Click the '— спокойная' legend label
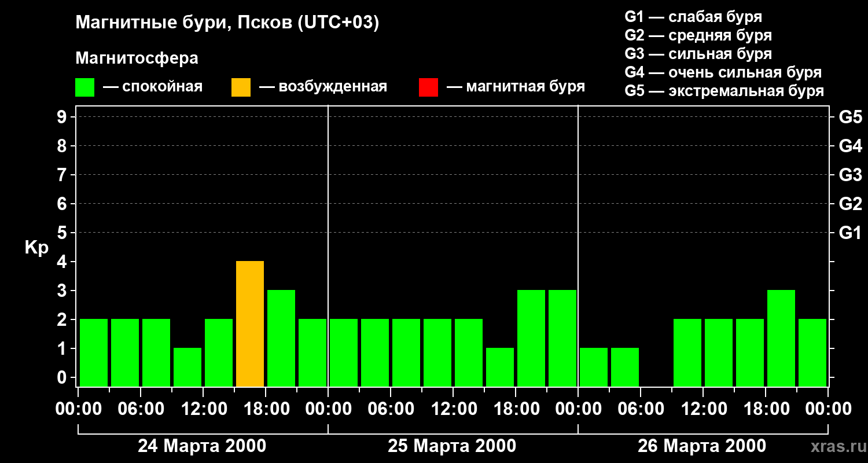The height and width of the screenshot is (463, 868). click(153, 87)
